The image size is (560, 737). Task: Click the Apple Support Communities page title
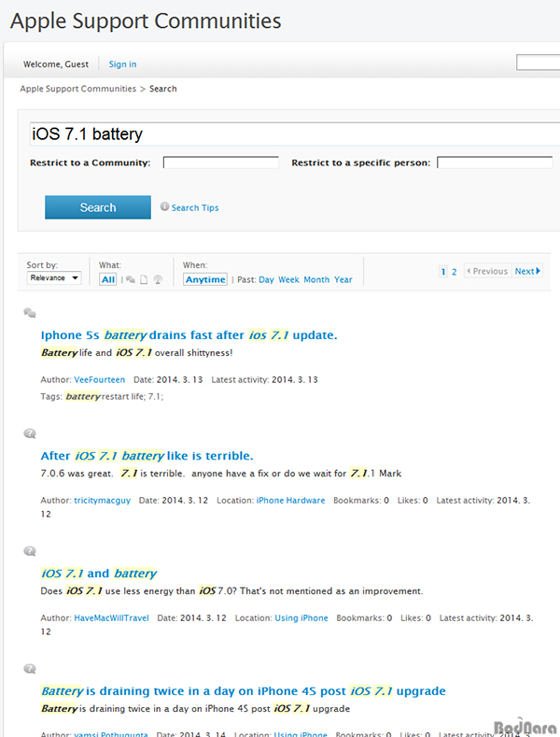pyautogui.click(x=146, y=21)
